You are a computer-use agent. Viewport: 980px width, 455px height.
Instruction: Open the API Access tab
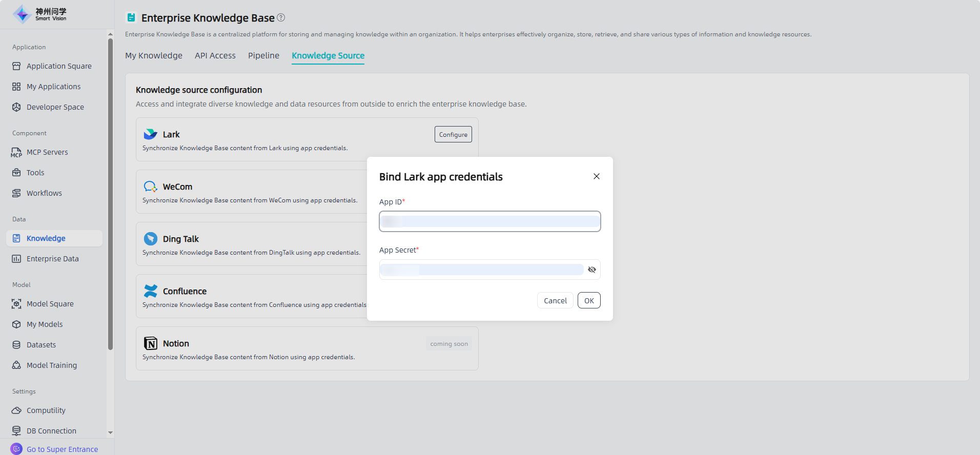(x=215, y=55)
